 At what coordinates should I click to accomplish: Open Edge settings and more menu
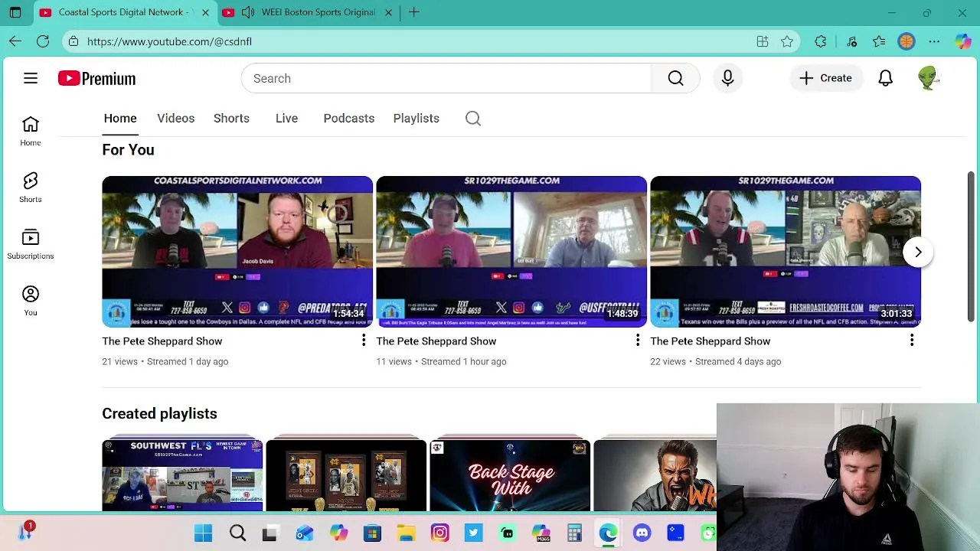pyautogui.click(x=934, y=41)
